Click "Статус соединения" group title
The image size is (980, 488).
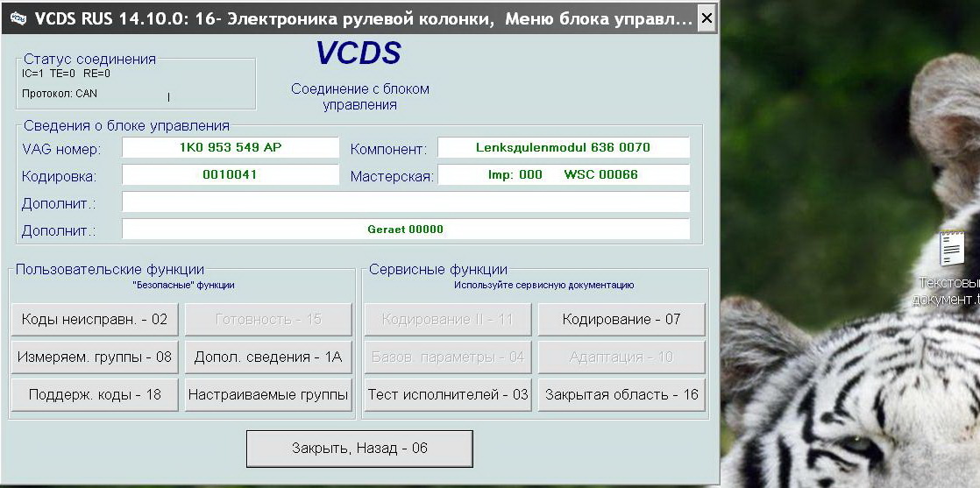coord(89,60)
